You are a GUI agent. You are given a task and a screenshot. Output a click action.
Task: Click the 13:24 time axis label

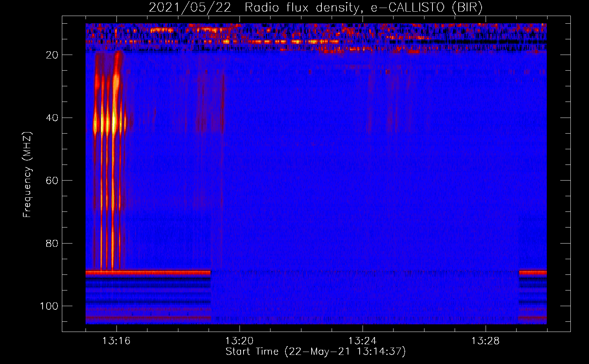coord(362,341)
